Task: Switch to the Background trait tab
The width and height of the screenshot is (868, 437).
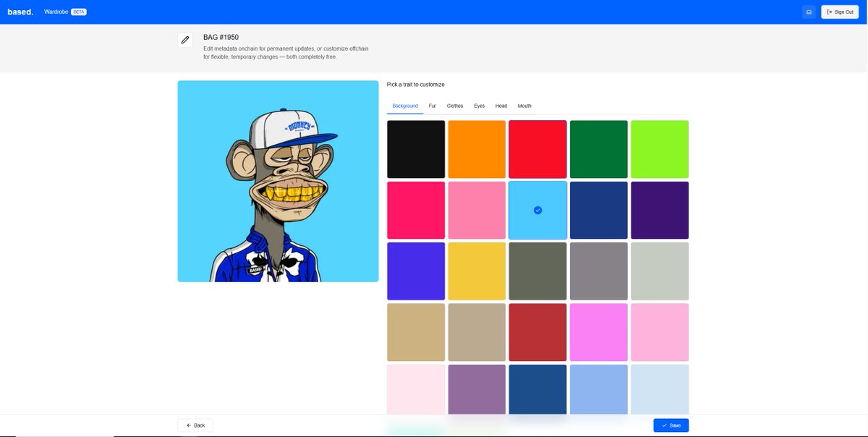Action: tap(405, 106)
